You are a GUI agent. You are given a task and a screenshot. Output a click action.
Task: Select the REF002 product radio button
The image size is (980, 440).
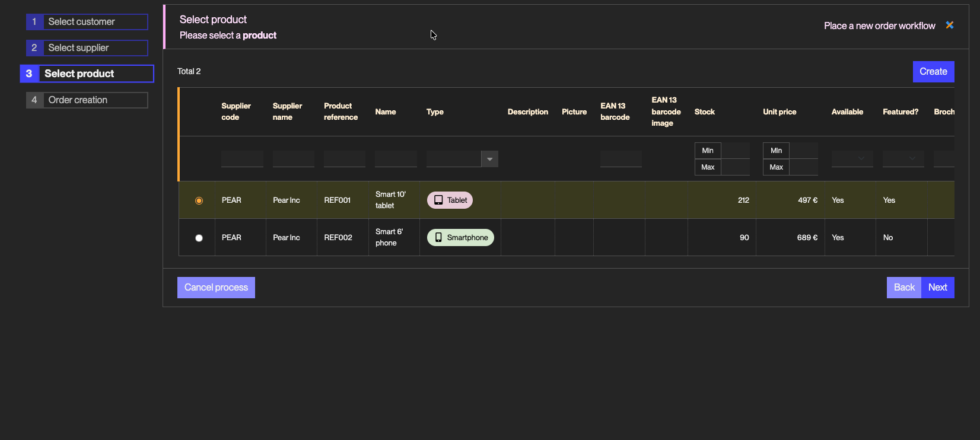tap(199, 238)
